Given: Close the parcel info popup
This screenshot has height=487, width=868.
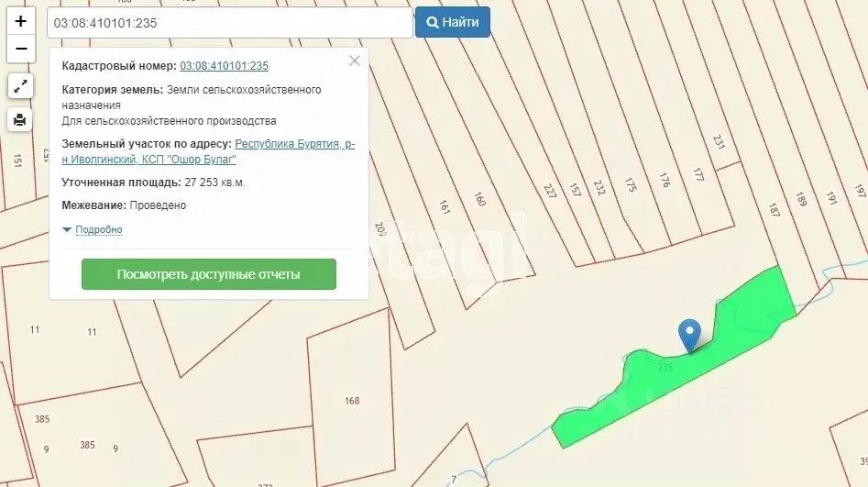Looking at the screenshot, I should 355,61.
